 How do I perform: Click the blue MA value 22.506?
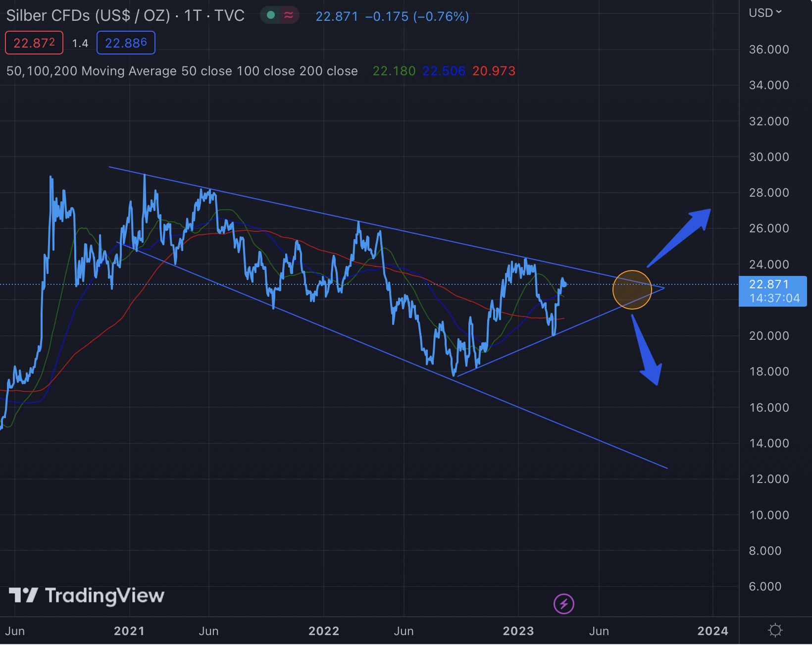click(x=444, y=71)
